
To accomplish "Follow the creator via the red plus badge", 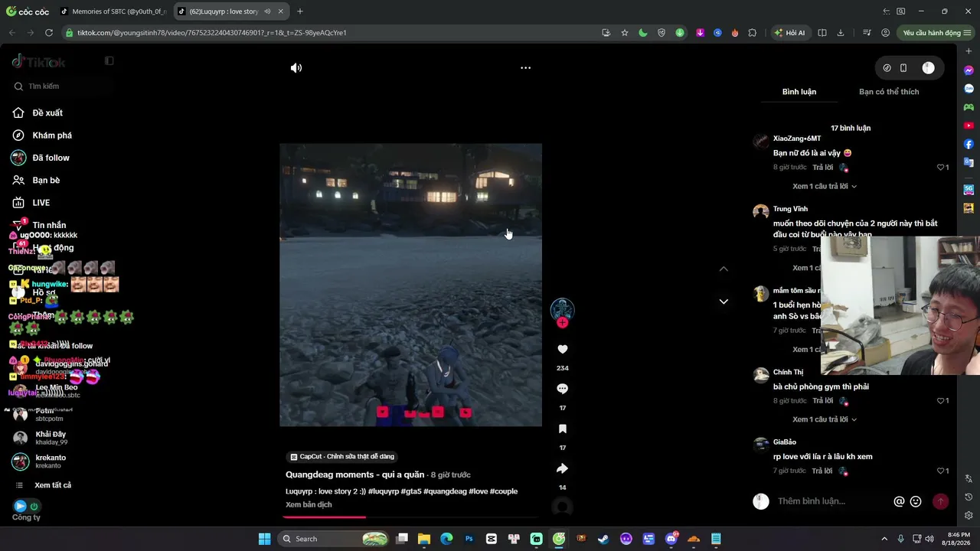I will pyautogui.click(x=562, y=323).
